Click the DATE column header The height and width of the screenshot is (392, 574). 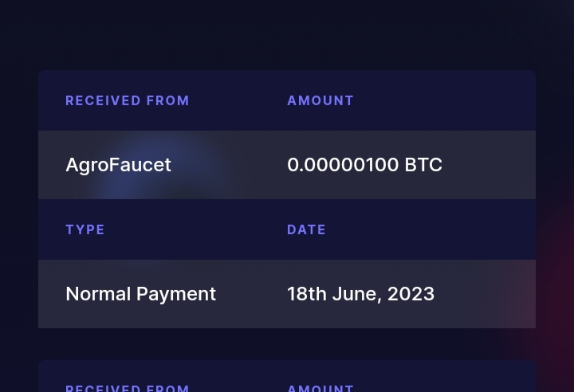tap(306, 229)
